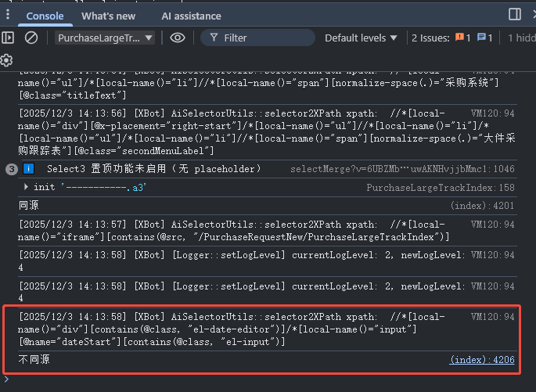Click the console prompt arrow

coord(6,379)
